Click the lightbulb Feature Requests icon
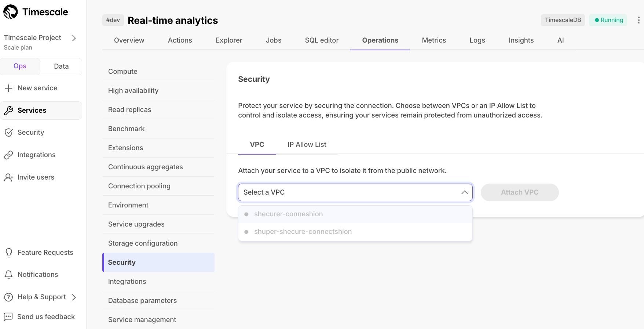This screenshot has width=644, height=329. point(8,253)
